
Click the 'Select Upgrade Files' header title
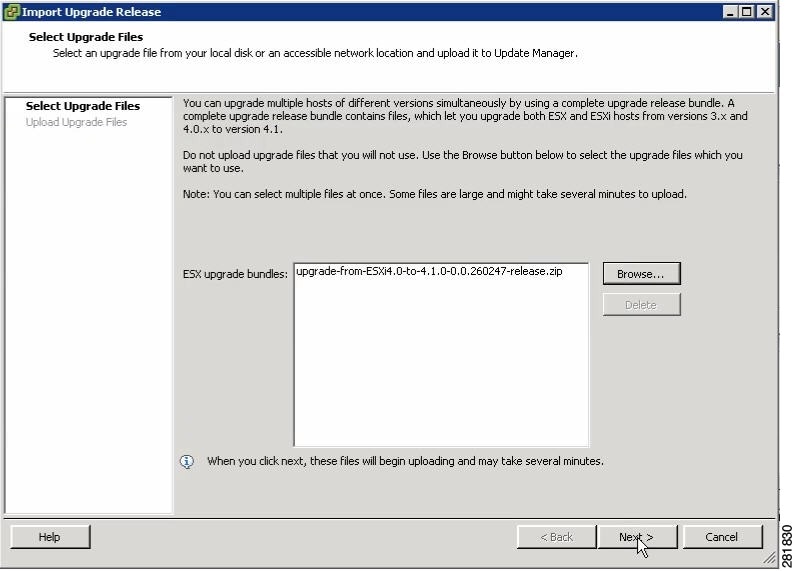[x=86, y=37]
